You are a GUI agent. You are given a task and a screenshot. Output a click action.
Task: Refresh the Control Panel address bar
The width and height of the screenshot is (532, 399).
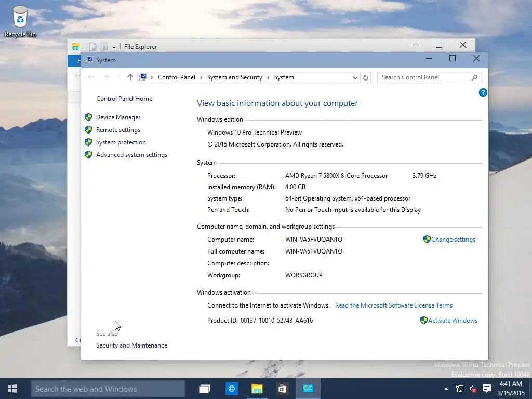point(365,78)
